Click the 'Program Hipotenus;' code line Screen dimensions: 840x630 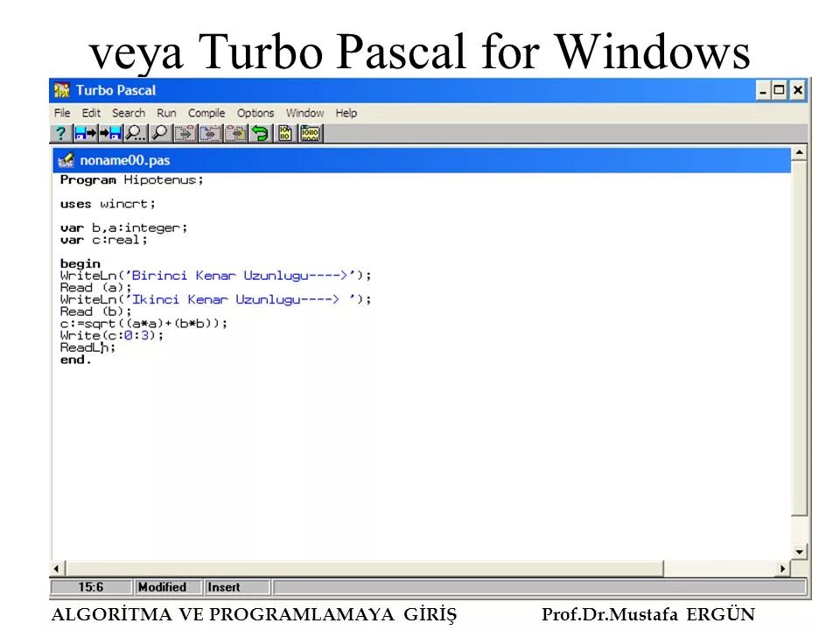click(132, 180)
